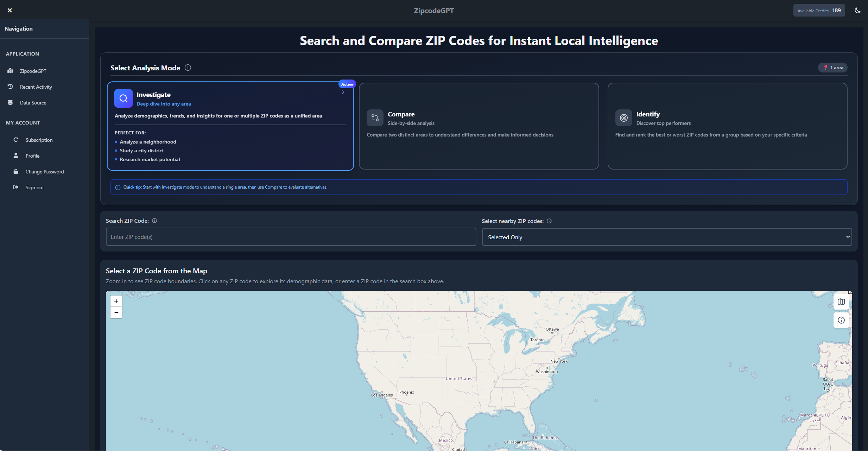Click info icon beside Search ZIP Code
This screenshot has width=868, height=451.
[154, 221]
